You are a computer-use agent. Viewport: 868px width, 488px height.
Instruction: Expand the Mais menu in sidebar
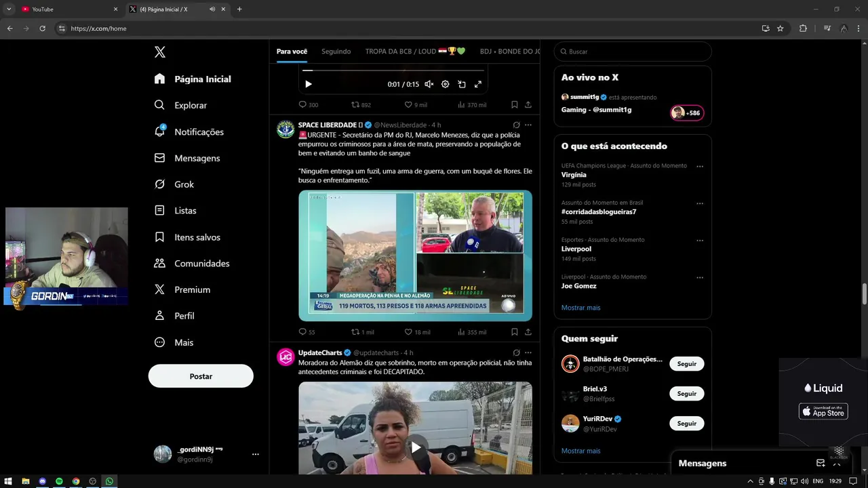(x=174, y=342)
